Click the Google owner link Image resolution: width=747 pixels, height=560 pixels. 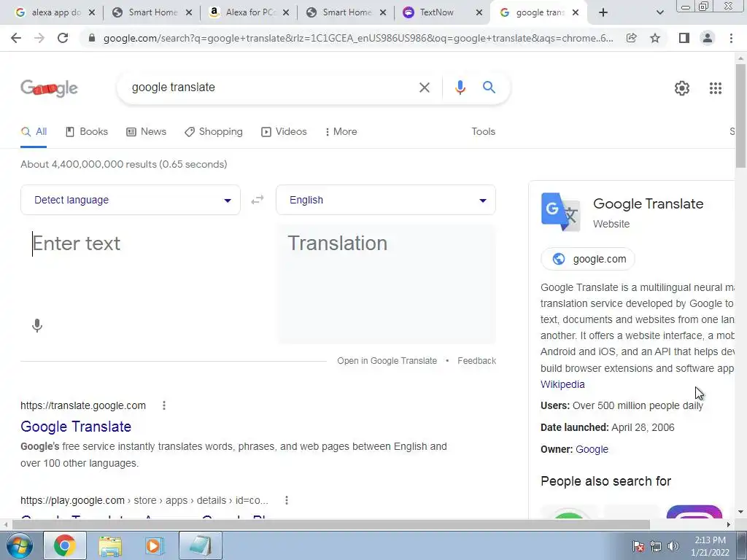(x=592, y=449)
